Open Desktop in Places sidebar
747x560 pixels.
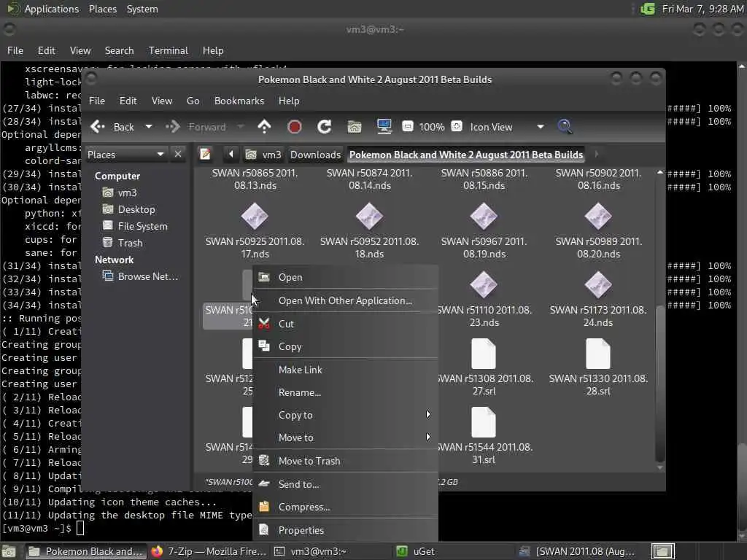pyautogui.click(x=136, y=209)
